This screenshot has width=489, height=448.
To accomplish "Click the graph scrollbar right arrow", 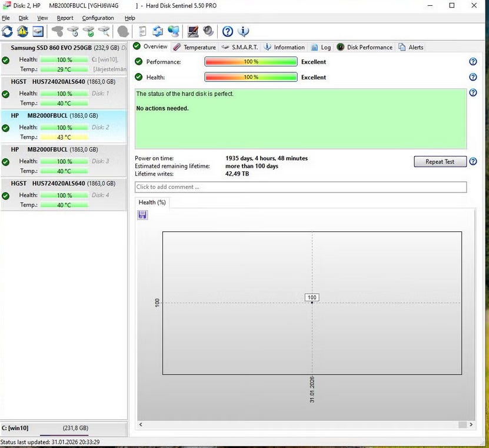I will [471, 424].
